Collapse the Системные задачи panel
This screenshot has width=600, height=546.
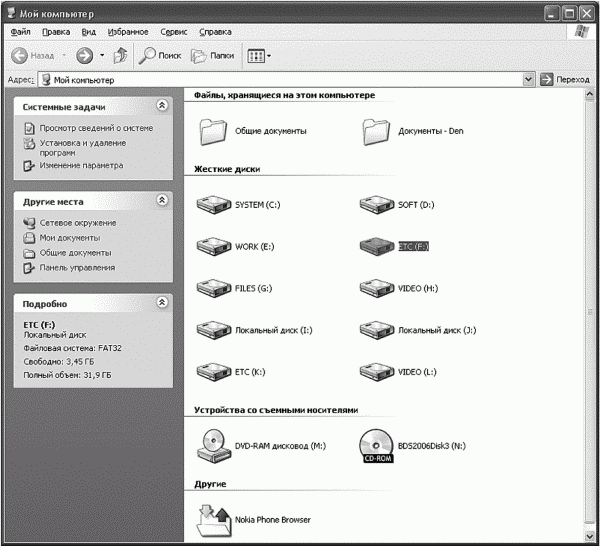point(162,106)
